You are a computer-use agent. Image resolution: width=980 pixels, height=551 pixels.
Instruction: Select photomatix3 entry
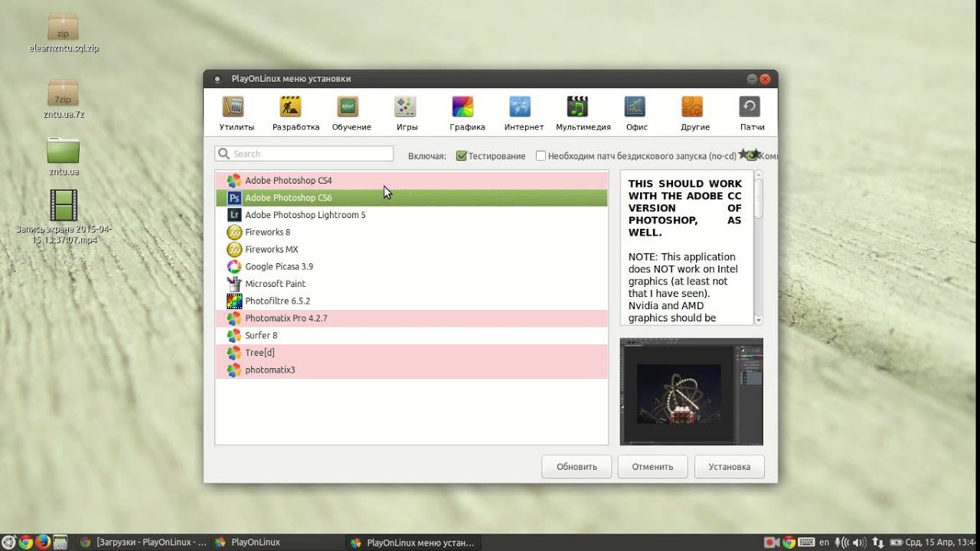point(412,370)
